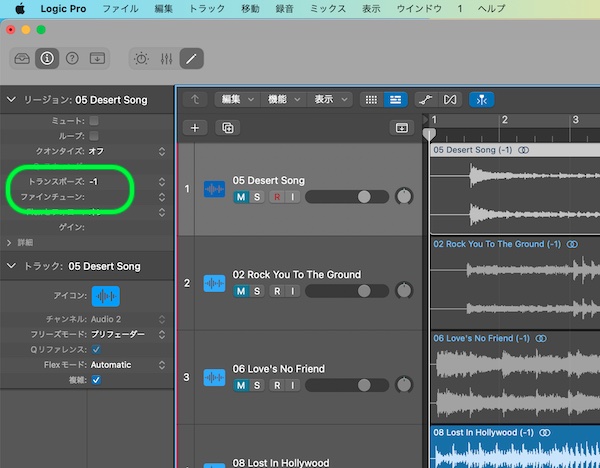This screenshot has width=600, height=468.
Task: Click the global tracks icon
Action: [x=402, y=128]
